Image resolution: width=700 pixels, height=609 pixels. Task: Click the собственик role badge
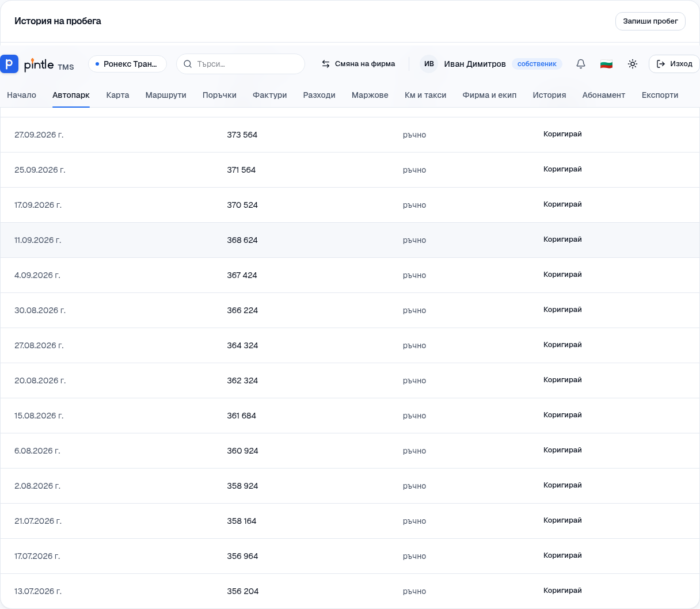click(x=537, y=64)
